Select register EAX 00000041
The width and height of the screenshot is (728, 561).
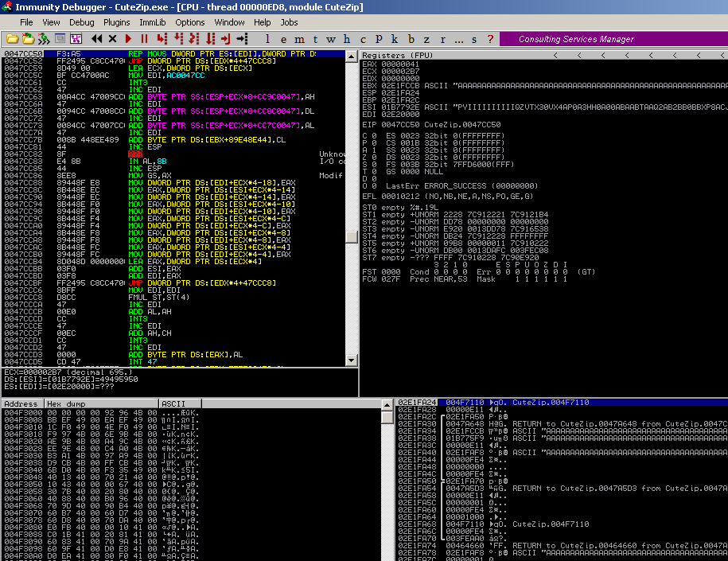click(x=391, y=64)
